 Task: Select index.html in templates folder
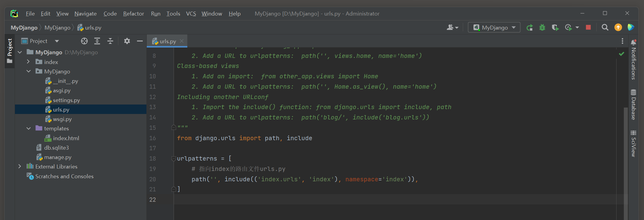pos(62,138)
